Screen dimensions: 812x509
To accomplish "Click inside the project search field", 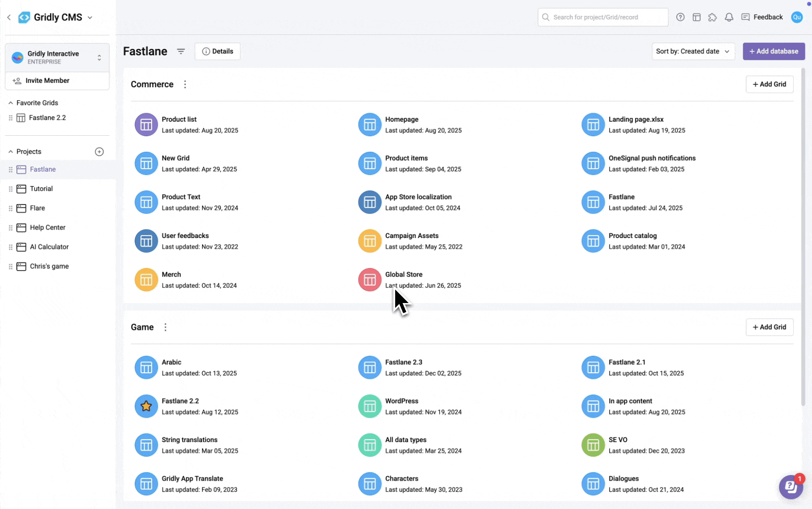I will click(x=603, y=17).
